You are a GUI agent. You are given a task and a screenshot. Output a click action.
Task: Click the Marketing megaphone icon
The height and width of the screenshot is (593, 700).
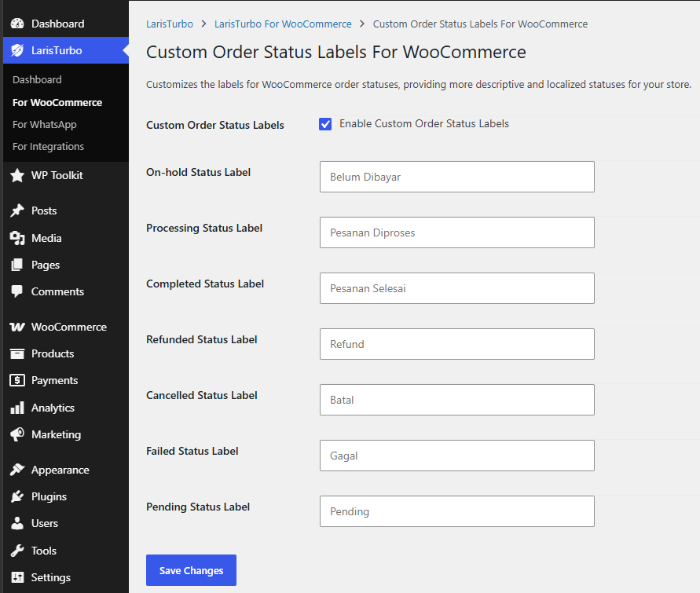pos(17,434)
